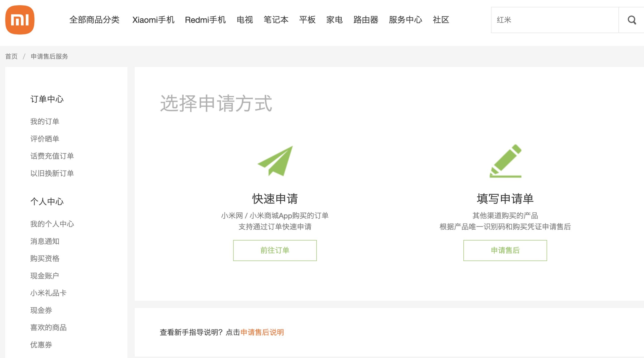The image size is (644, 358).
Task: Click the 前往订单 button
Action: [274, 250]
